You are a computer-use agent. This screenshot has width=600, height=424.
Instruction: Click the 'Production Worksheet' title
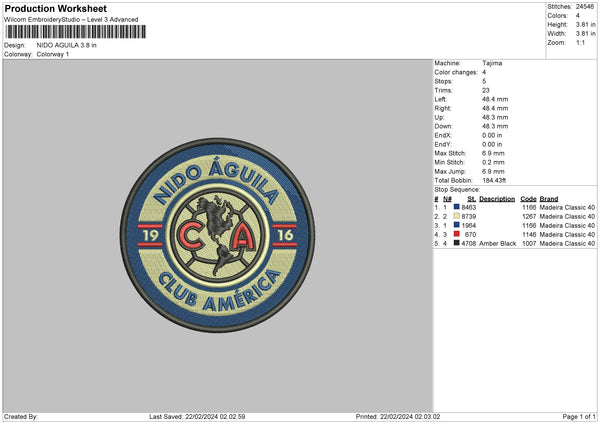pyautogui.click(x=55, y=8)
